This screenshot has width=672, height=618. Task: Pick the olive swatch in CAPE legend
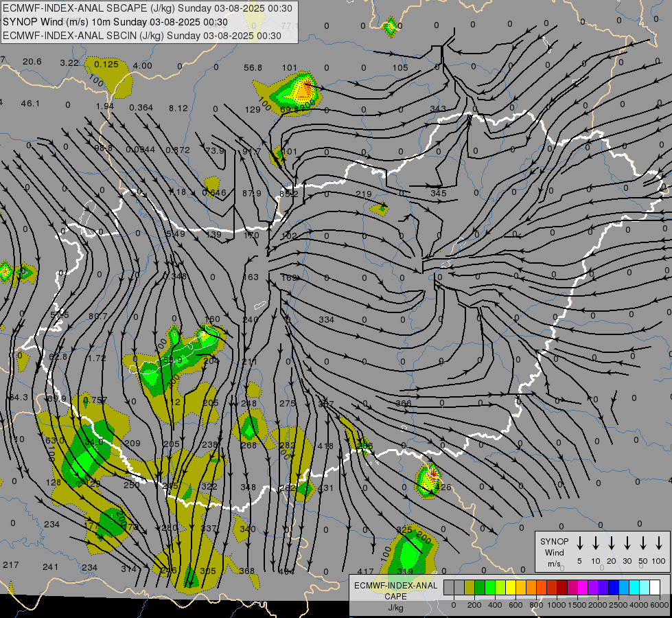470,588
